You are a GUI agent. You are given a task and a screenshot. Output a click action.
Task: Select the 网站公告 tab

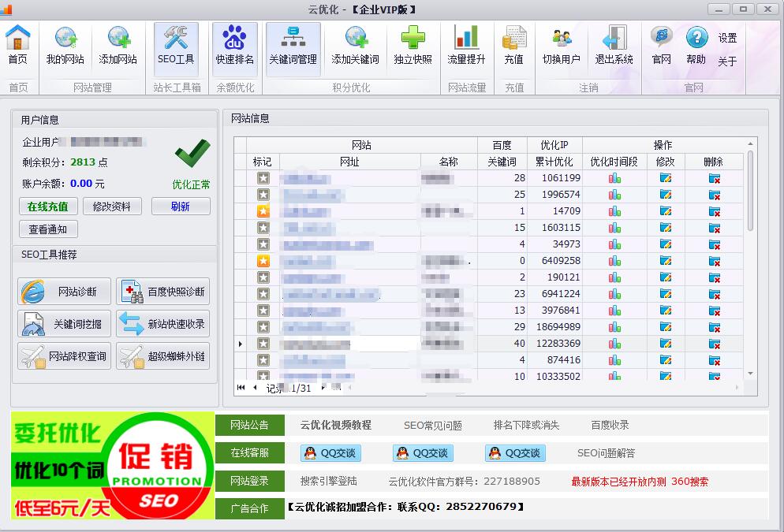(x=249, y=425)
